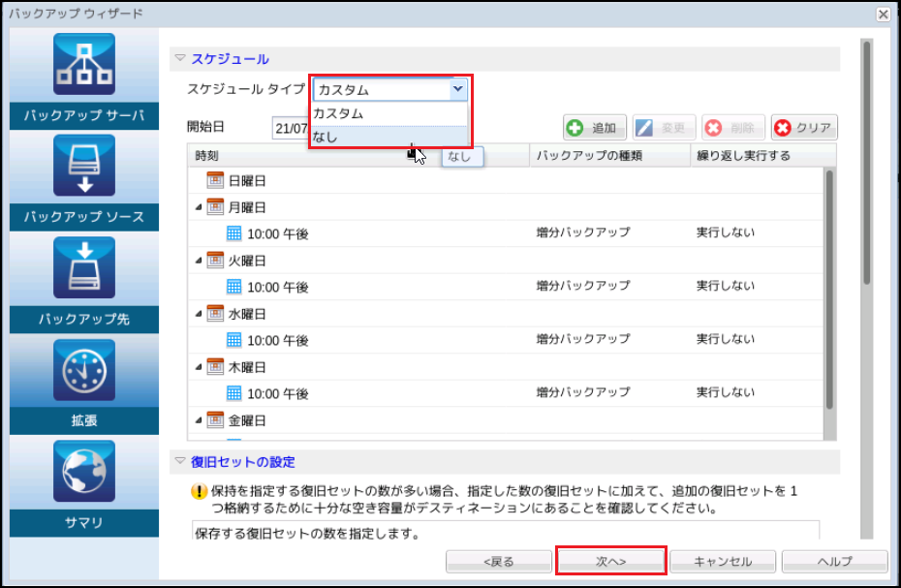Select なし in the dropdown list
Screen dimensions: 901x588
(389, 137)
